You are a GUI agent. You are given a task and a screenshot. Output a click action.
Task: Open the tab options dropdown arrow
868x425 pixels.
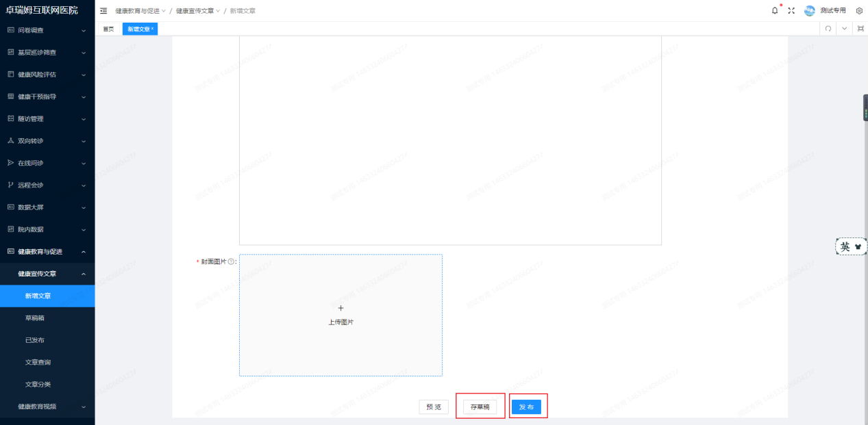(844, 29)
